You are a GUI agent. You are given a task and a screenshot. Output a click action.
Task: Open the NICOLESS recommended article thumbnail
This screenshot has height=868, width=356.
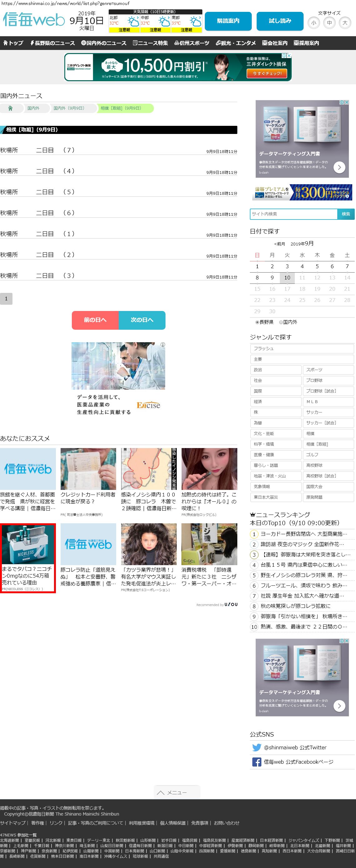28,544
